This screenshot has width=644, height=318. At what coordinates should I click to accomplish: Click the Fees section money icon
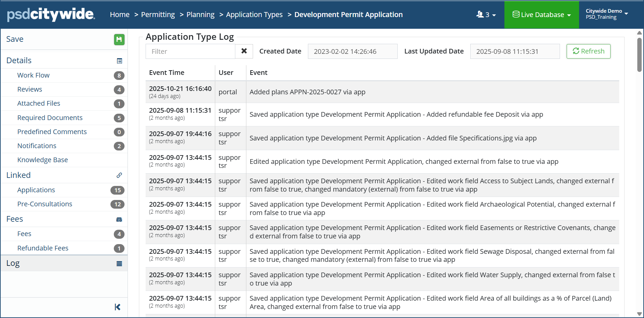[119, 220]
